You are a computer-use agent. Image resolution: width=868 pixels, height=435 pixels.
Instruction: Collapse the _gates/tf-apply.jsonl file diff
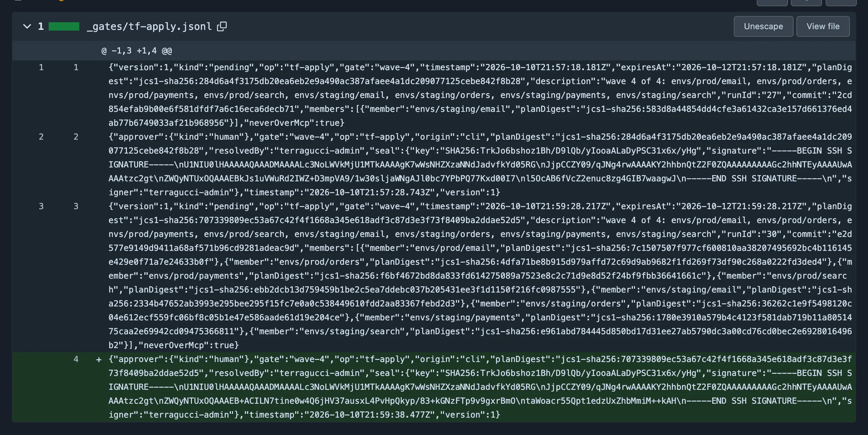[27, 26]
